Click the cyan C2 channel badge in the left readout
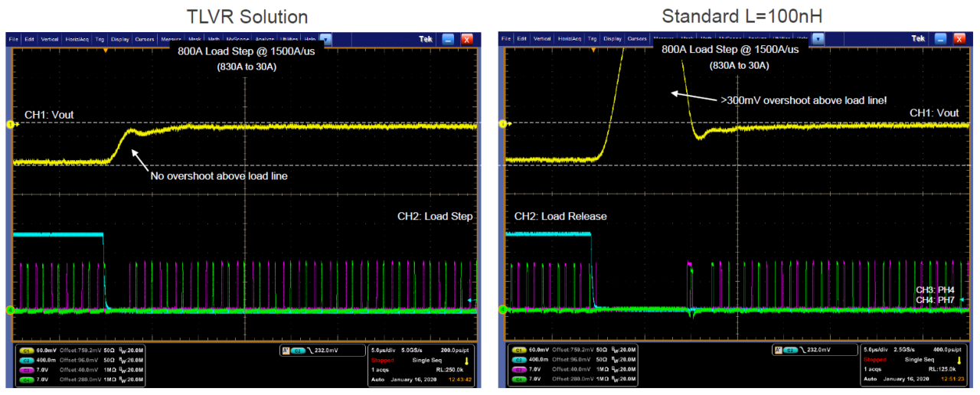980x395 pixels. (25, 359)
